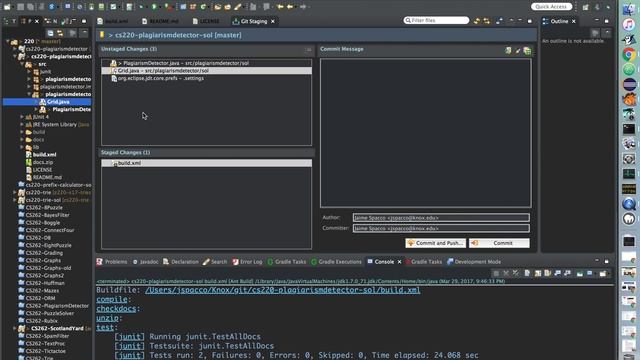Click the Link with Editor icon in Package Explorer
The height and width of the screenshot is (360, 640).
[60, 33]
